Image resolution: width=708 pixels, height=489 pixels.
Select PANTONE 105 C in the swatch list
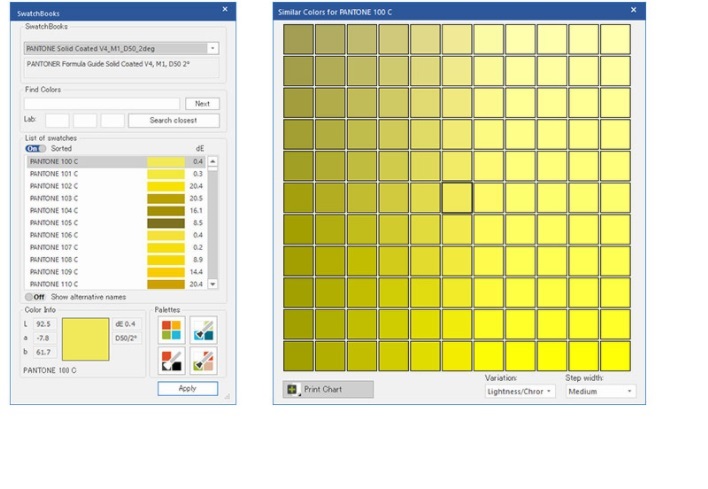pos(116,223)
